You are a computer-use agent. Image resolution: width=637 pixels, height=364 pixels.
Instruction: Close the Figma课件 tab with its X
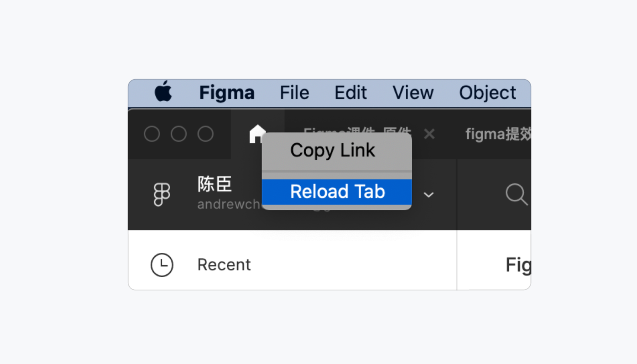point(429,134)
